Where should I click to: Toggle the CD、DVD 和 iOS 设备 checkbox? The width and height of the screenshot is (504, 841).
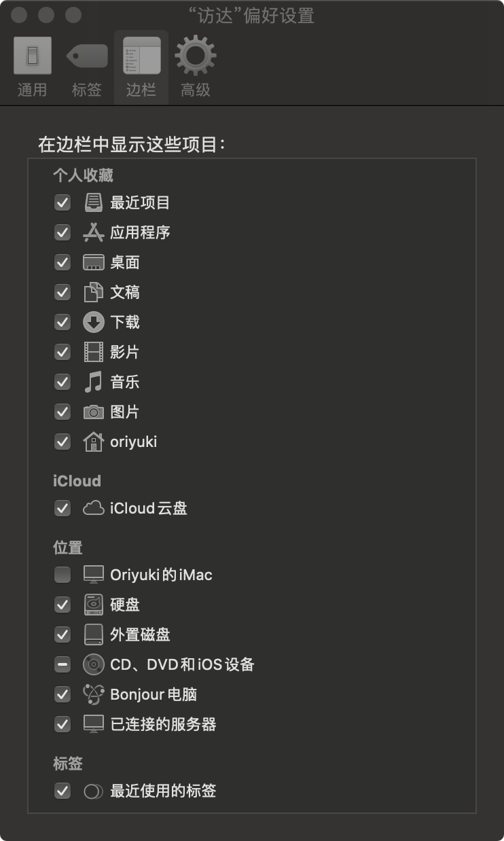pos(62,664)
